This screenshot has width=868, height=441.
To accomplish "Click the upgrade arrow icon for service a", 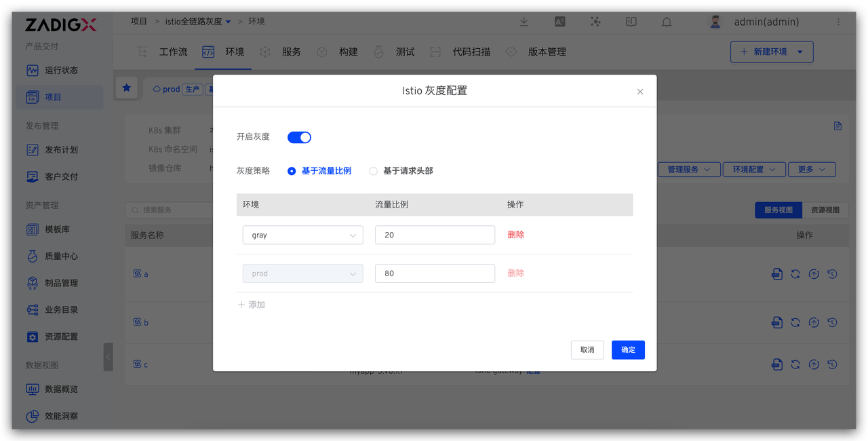I will point(814,273).
